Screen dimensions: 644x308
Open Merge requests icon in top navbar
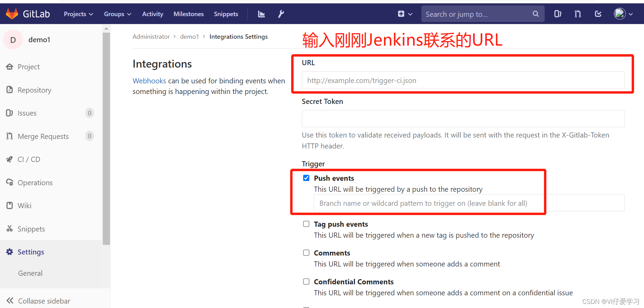coord(578,14)
